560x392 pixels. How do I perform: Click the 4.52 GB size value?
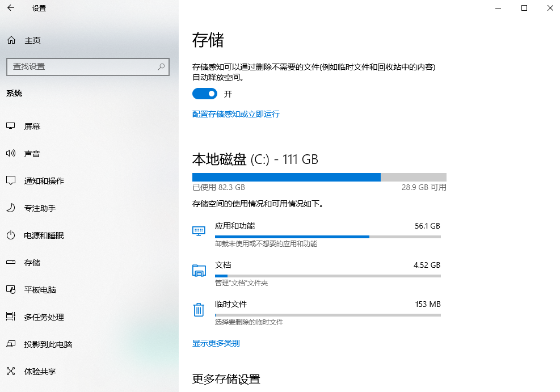pos(427,265)
